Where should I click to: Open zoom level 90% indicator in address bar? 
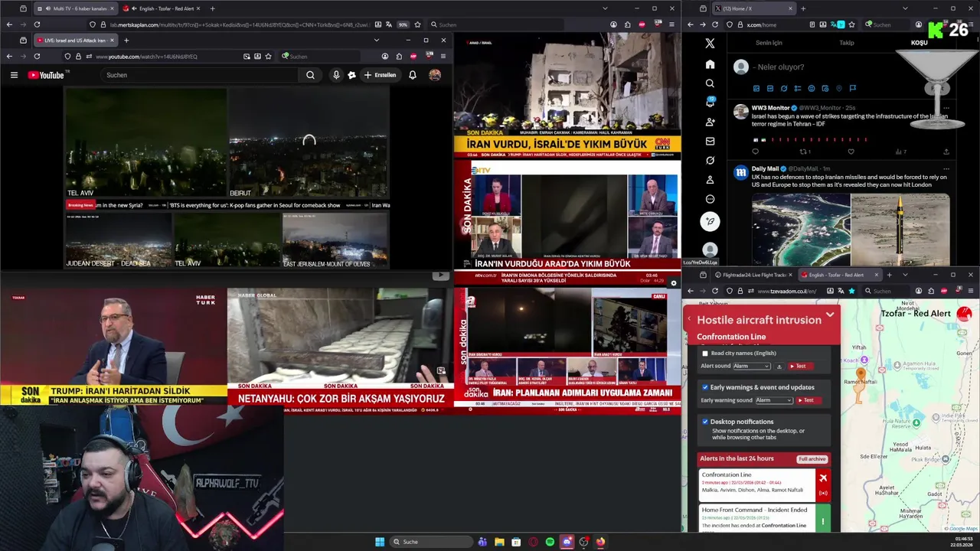click(x=404, y=24)
